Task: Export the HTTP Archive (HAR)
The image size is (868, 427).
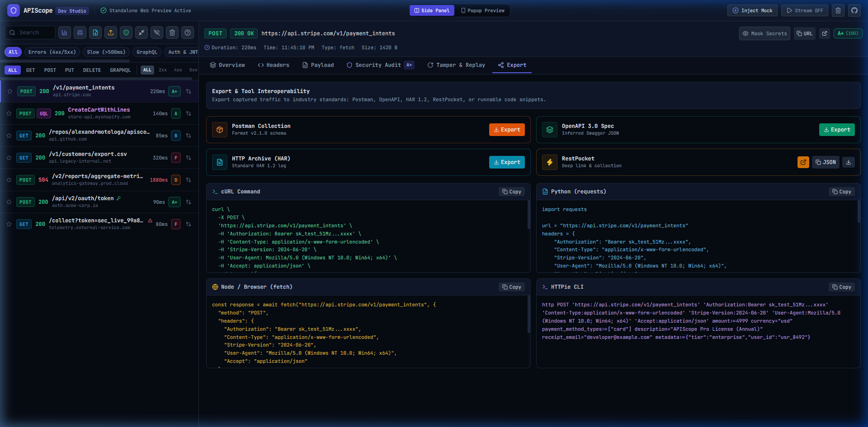Action: [507, 162]
